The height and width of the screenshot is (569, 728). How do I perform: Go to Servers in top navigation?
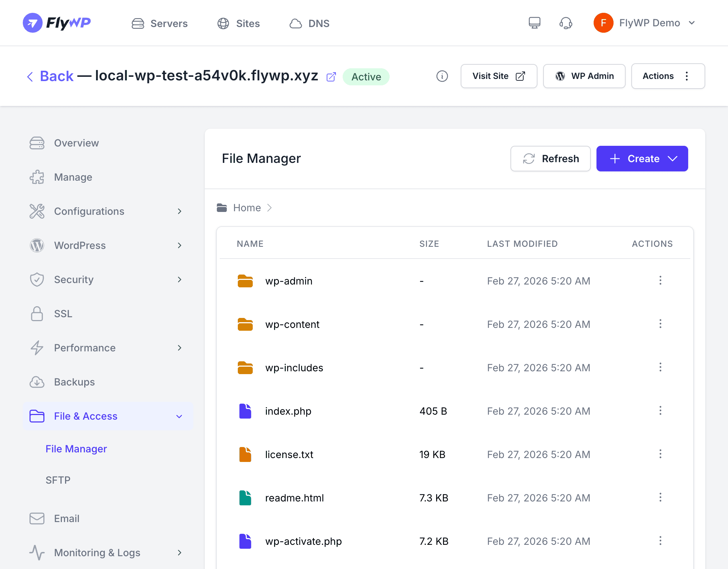click(160, 23)
